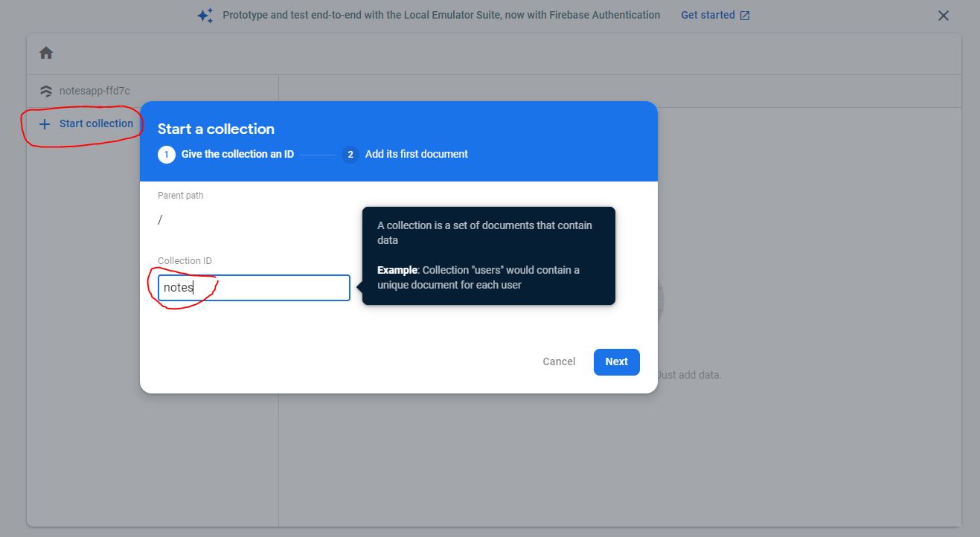Screen dimensions: 980x537
Task: Click the step 1 numbered circle
Action: (x=166, y=154)
